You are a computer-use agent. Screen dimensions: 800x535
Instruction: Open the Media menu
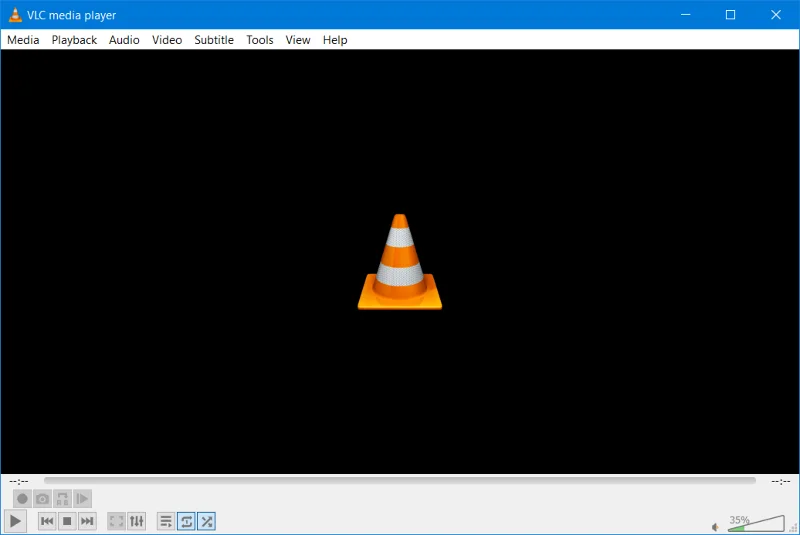(23, 40)
